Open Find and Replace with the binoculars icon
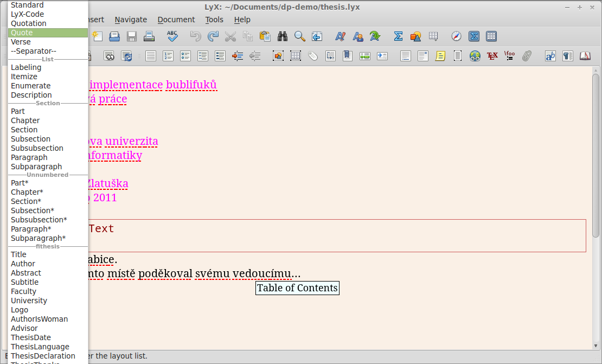Image resolution: width=602 pixels, height=364 pixels. (x=283, y=36)
